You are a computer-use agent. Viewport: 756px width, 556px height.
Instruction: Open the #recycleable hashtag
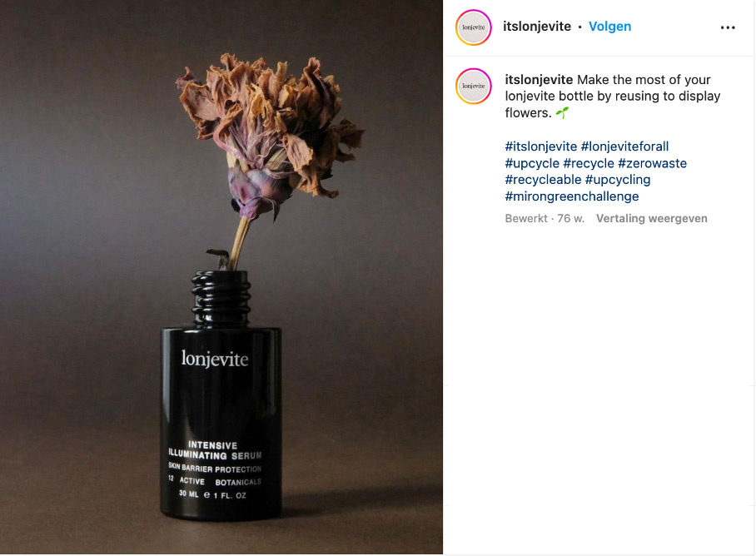point(543,180)
